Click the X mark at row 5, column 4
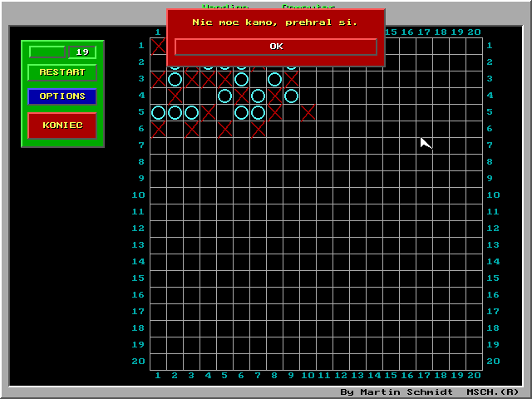 tap(208, 113)
